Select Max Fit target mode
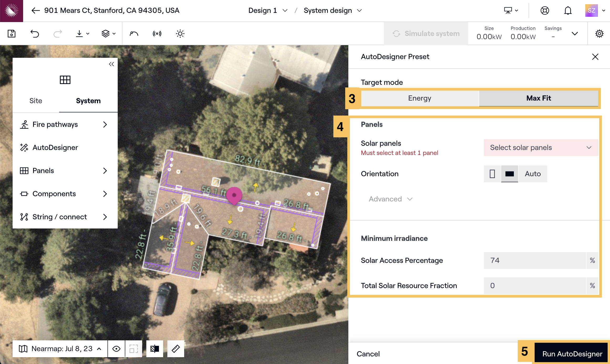610x364 pixels. click(539, 98)
